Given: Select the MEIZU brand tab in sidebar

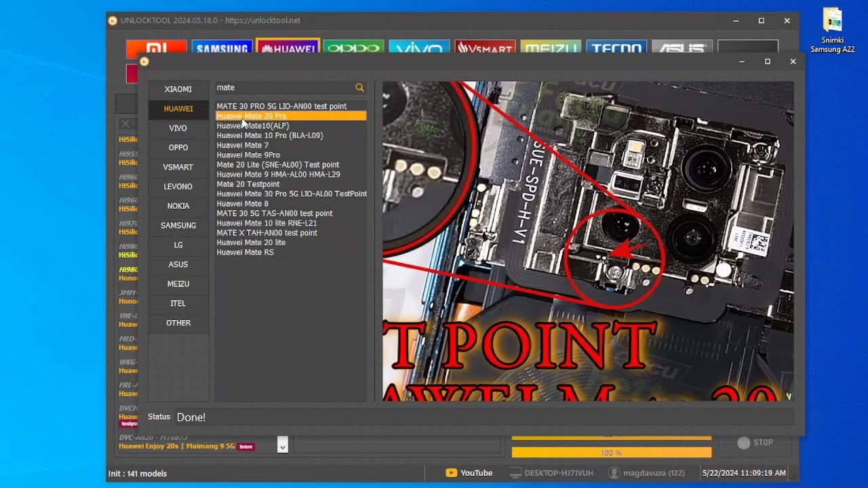Looking at the screenshot, I should 178,284.
